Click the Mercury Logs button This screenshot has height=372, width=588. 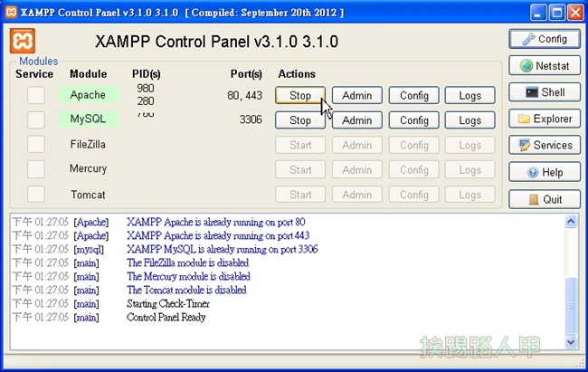click(x=469, y=169)
